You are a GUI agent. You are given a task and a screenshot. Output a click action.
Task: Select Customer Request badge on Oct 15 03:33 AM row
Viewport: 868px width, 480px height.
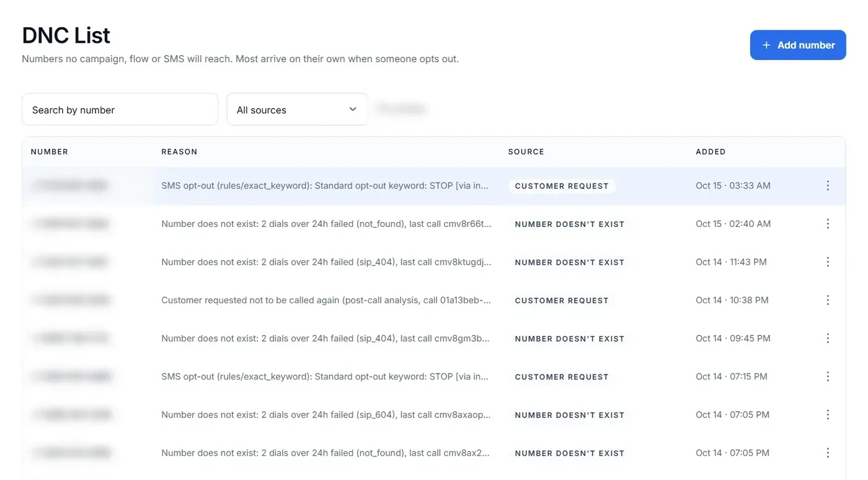(x=562, y=186)
